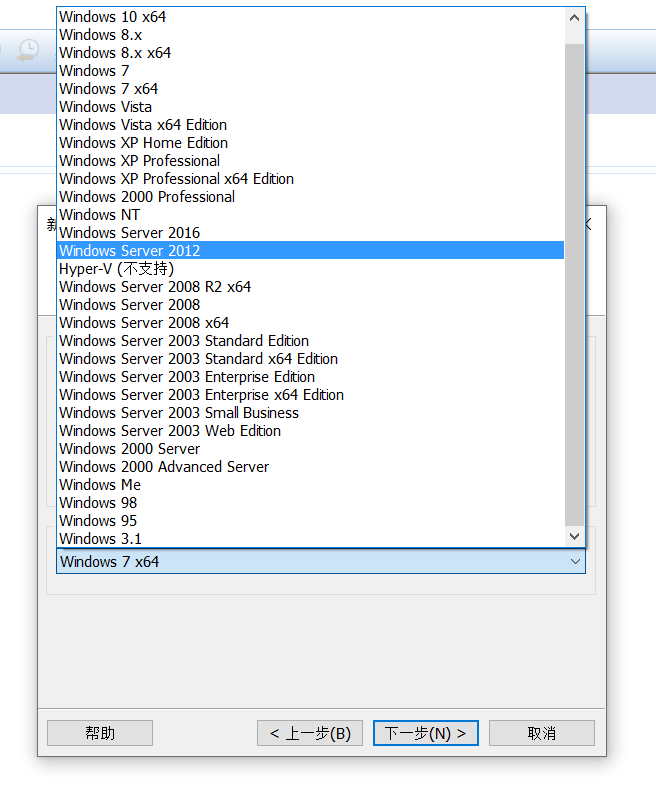Select Windows Server 2008 R2 x64
656x789 pixels.
(310, 287)
